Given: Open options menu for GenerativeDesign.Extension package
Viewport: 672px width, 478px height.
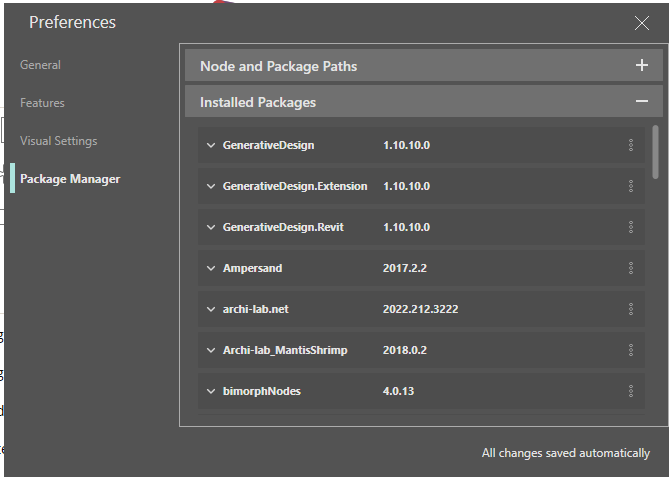Looking at the screenshot, I should (x=631, y=186).
